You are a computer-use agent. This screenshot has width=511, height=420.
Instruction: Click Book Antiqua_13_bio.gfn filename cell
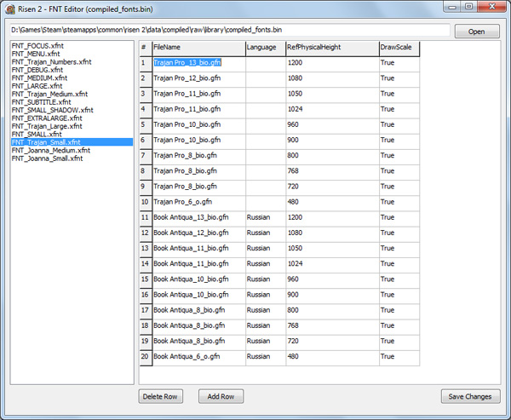tap(198, 219)
